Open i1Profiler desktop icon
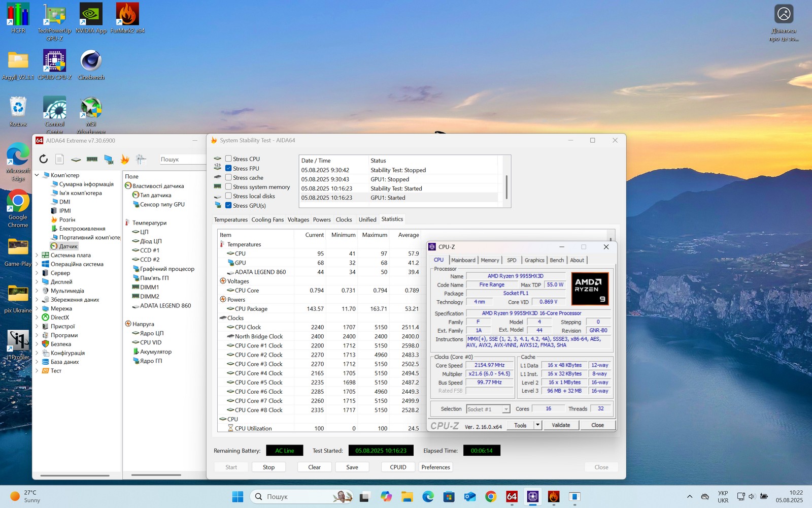Screen dimensions: 812x508 [18, 345]
